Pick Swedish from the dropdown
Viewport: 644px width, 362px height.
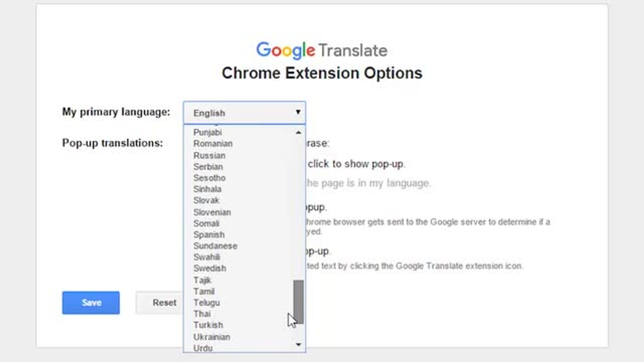coord(210,268)
